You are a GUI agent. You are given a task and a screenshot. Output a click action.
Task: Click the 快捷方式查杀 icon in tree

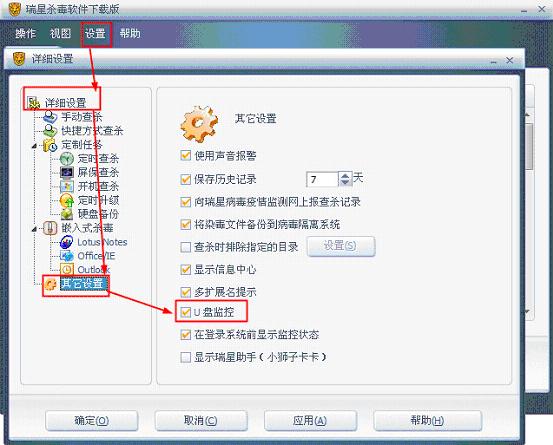click(50, 131)
